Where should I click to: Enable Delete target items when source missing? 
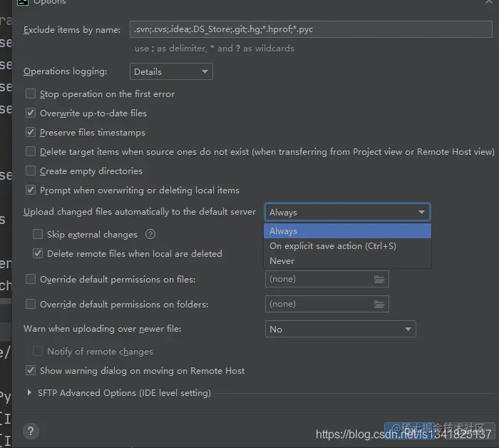(x=31, y=151)
